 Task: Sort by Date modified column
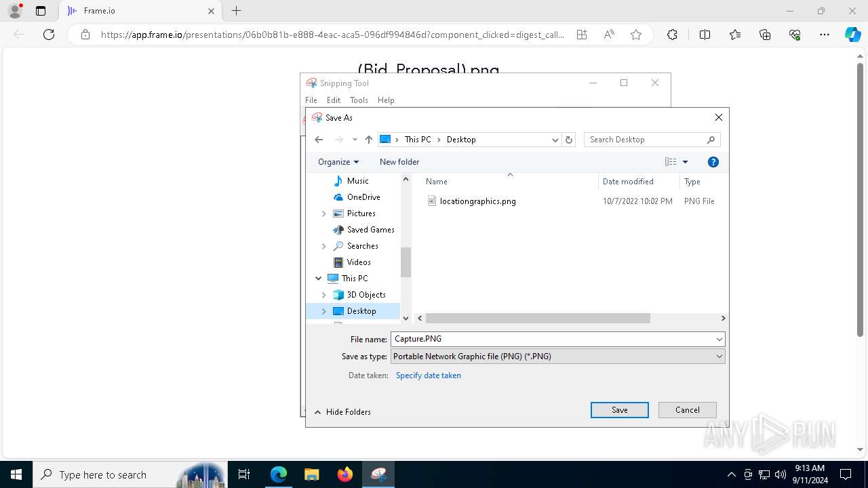pos(628,182)
